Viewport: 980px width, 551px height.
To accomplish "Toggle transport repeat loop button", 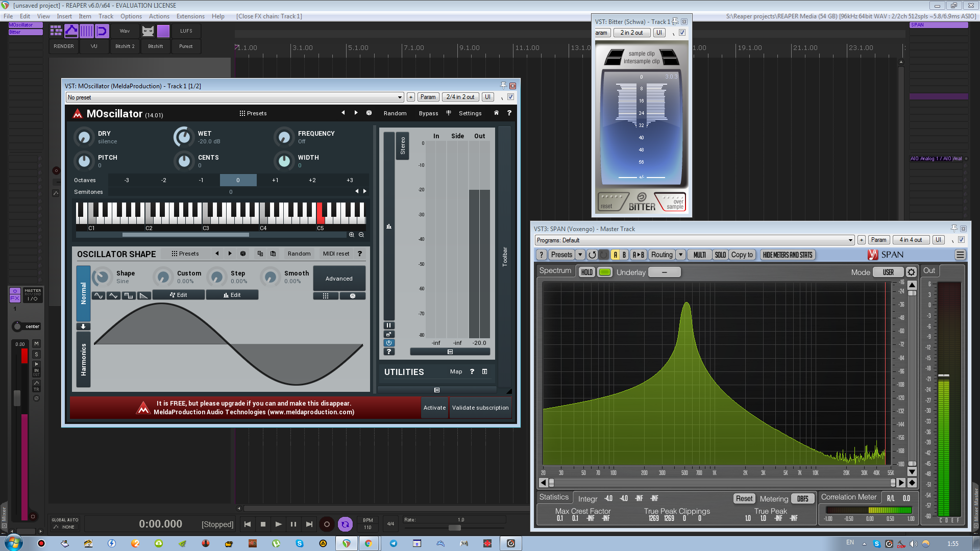I will pyautogui.click(x=345, y=524).
